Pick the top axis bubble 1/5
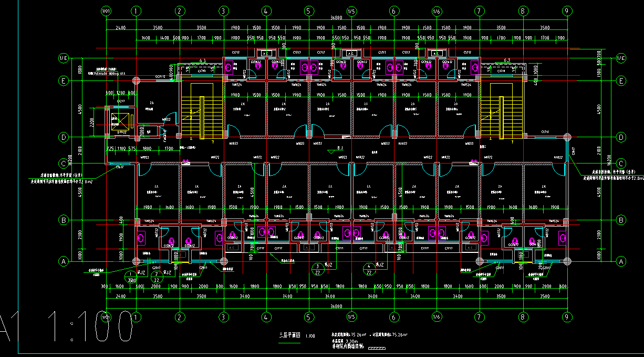Image resolution: width=644 pixels, height=357 pixels. click(x=351, y=11)
